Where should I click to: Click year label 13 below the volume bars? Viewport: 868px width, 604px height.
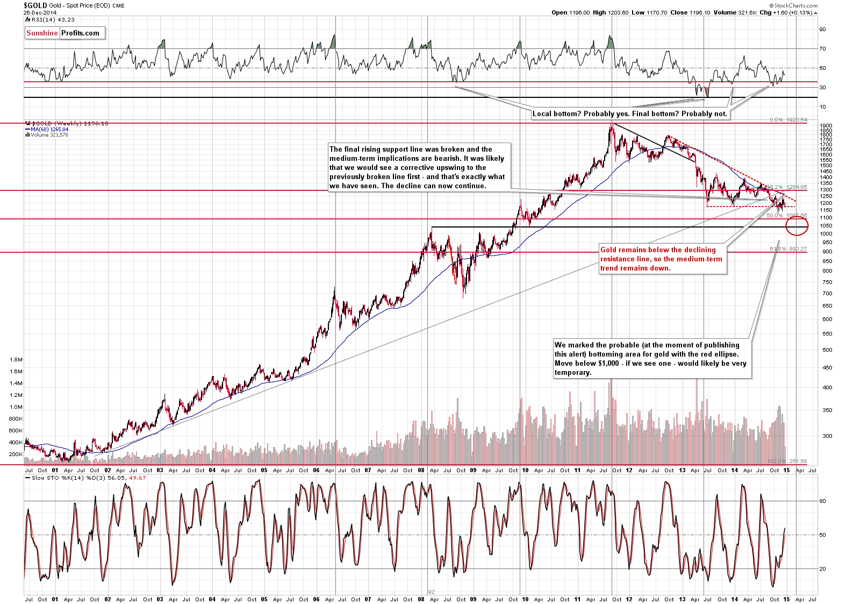pos(682,470)
